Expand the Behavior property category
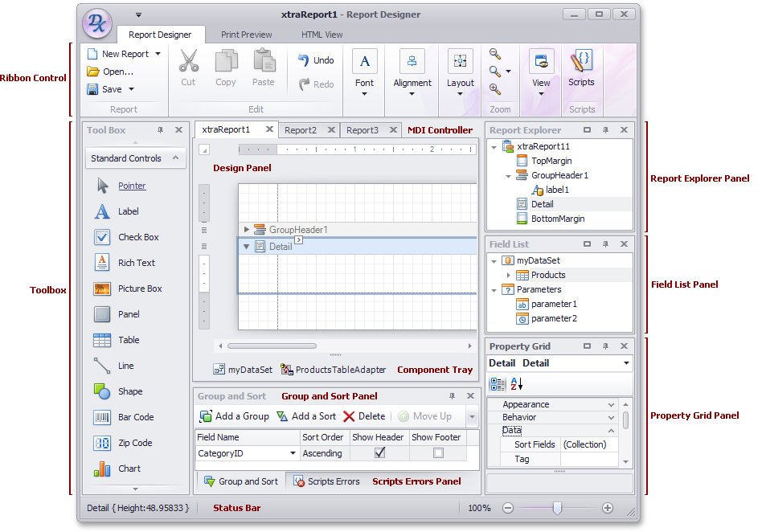Viewport: 766px width, 532px height. pyautogui.click(x=611, y=417)
